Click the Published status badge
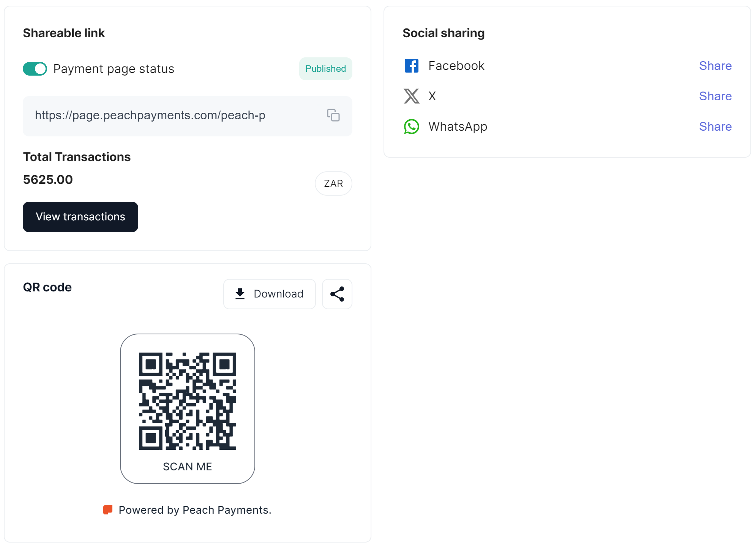This screenshot has height=549, width=756. 325,69
